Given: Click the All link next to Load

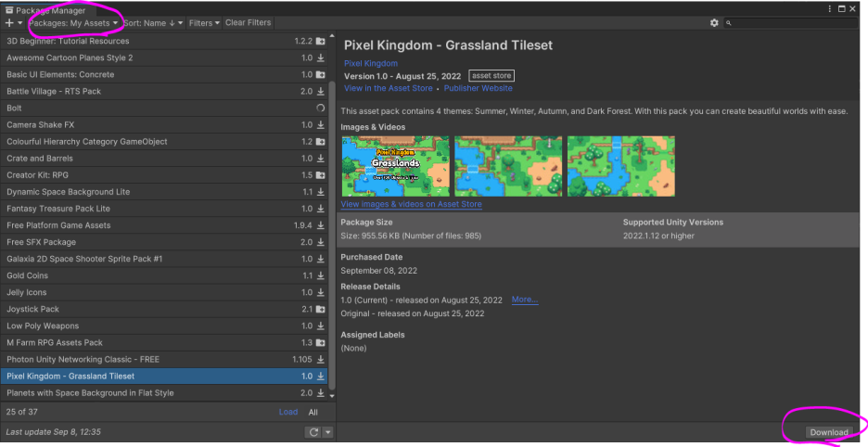Looking at the screenshot, I should [x=313, y=412].
